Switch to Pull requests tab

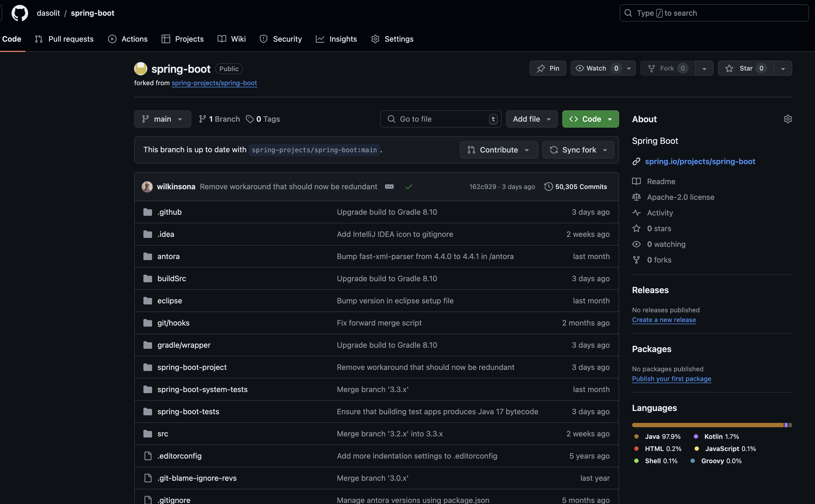(64, 39)
